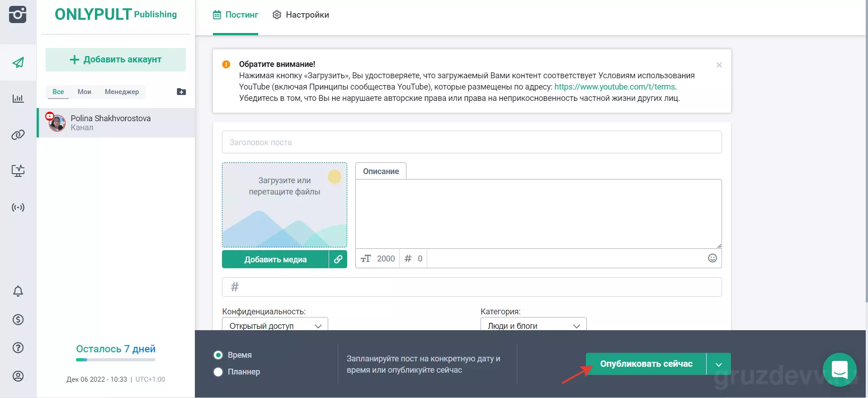Close the Обратите внимание notice
The image size is (868, 398).
point(719,65)
